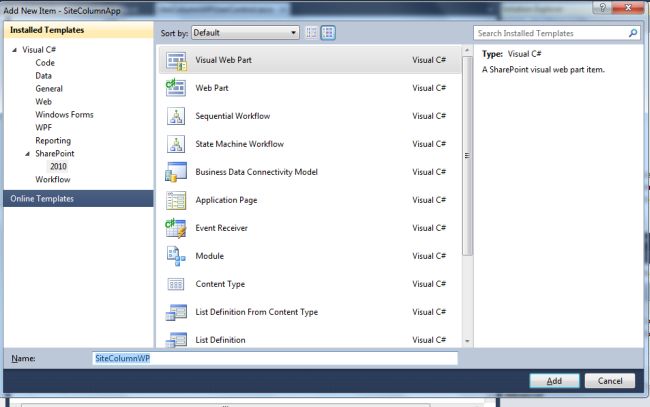
Task: Click the template list scroll up arrow
Action: (467, 50)
